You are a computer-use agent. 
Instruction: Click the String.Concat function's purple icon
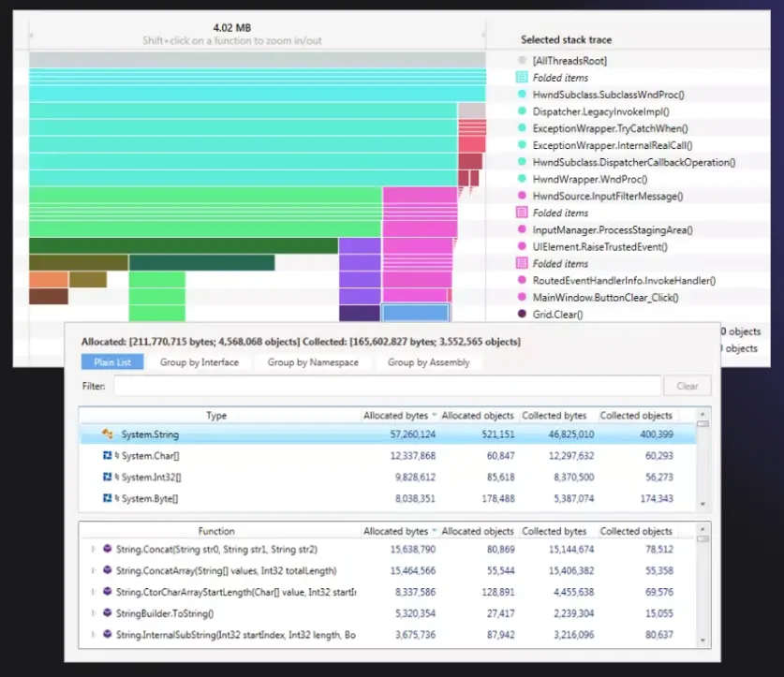[x=107, y=549]
